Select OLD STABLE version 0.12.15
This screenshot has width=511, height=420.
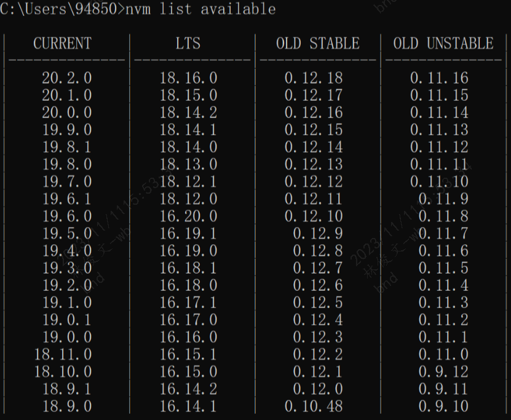[314, 130]
